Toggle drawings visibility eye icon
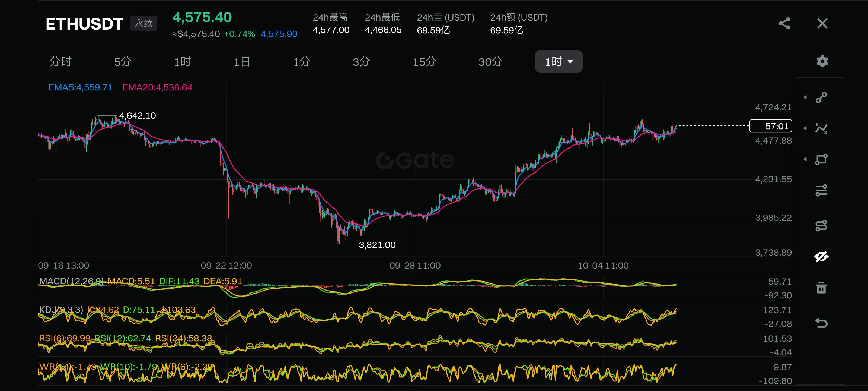 point(821,257)
